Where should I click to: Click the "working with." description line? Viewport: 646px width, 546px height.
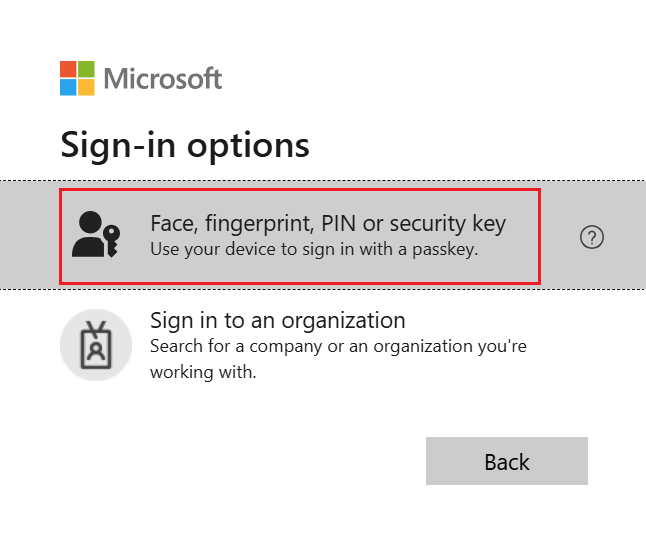203,372
